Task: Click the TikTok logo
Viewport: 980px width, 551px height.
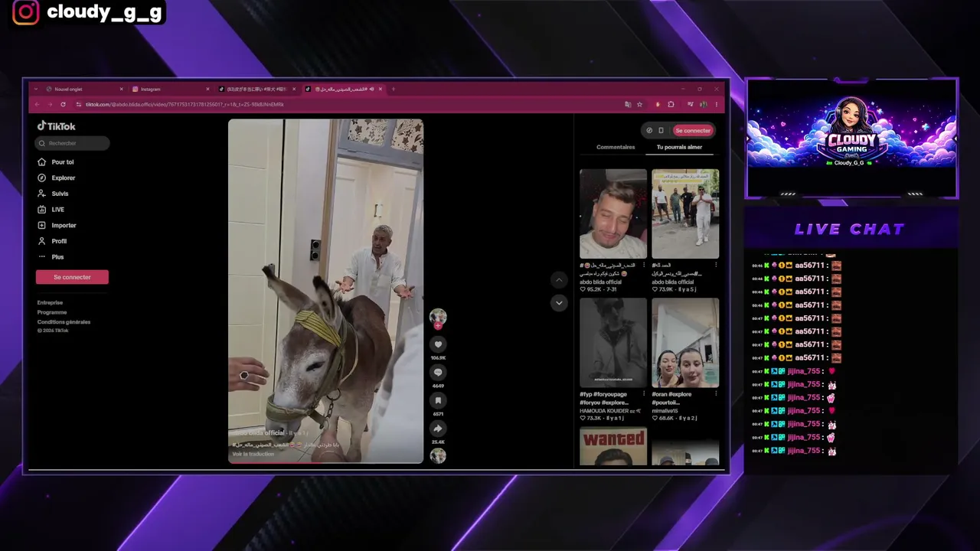Action: tap(57, 126)
